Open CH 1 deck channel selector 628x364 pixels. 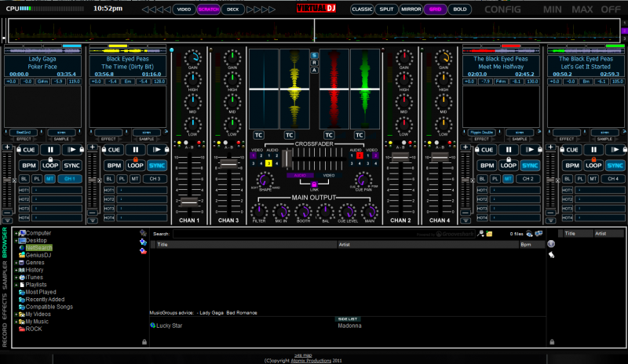pyautogui.click(x=70, y=179)
